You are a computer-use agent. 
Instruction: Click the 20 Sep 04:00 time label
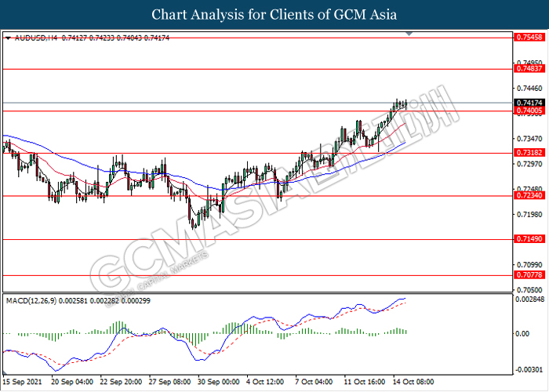click(x=72, y=382)
